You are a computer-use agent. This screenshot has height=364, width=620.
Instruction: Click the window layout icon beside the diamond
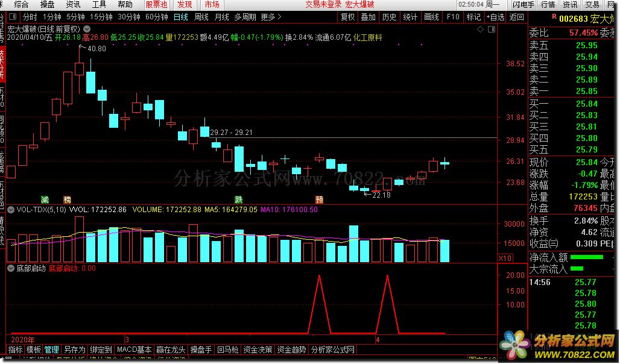[492, 30]
